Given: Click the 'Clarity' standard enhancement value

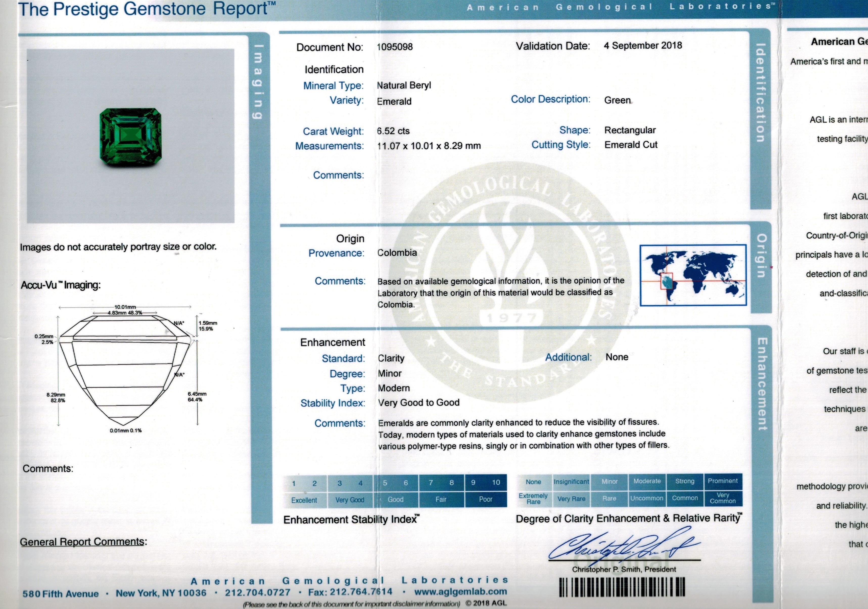Looking at the screenshot, I should click(x=391, y=358).
